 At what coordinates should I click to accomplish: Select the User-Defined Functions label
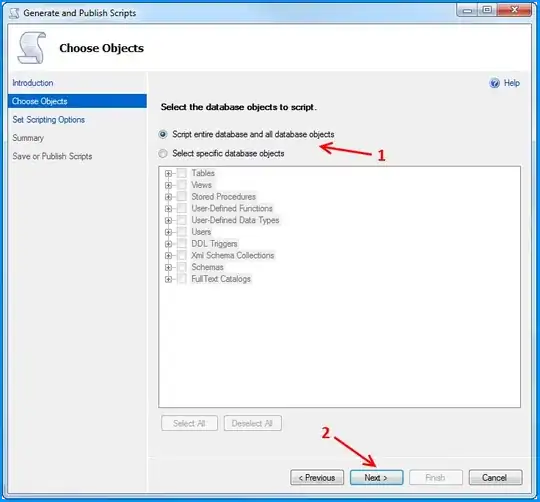232,208
